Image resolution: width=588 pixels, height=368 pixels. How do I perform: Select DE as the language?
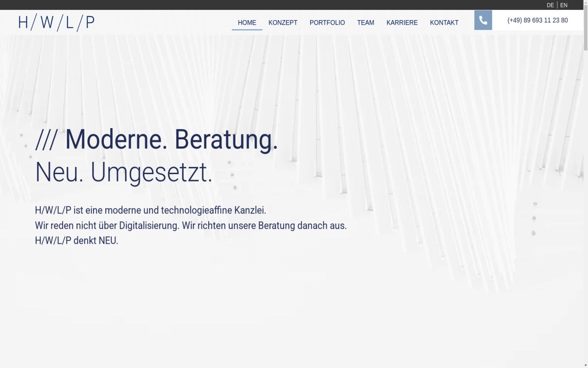(x=550, y=5)
